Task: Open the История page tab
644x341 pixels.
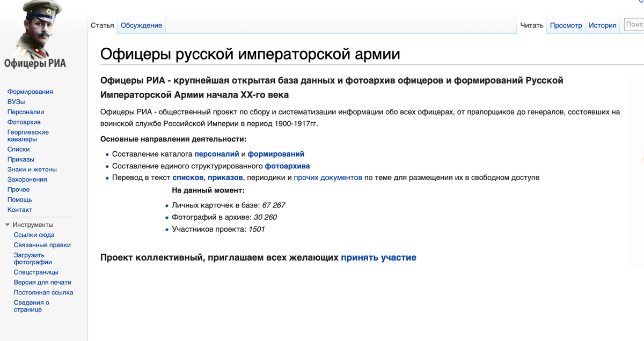Action: [602, 25]
